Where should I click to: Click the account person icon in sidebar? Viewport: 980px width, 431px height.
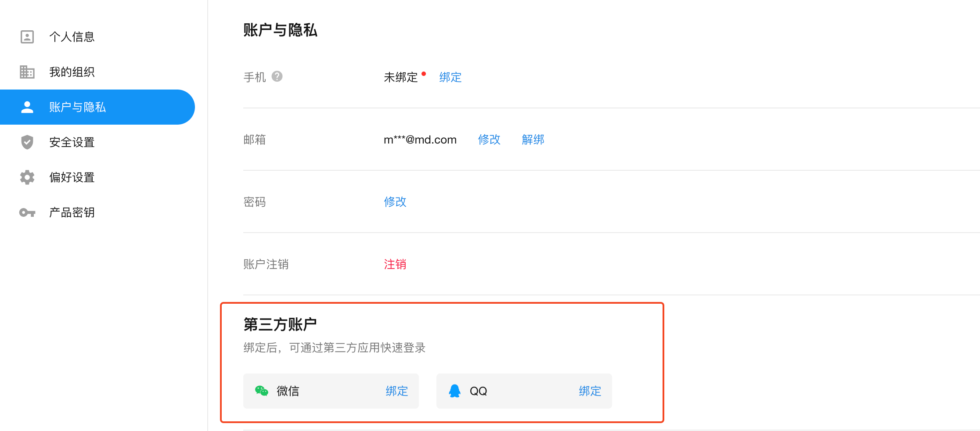pos(27,107)
